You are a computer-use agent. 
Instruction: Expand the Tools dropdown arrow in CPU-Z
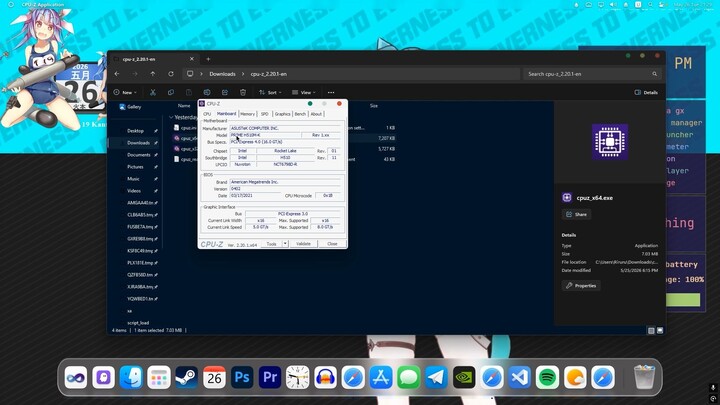tap(285, 244)
